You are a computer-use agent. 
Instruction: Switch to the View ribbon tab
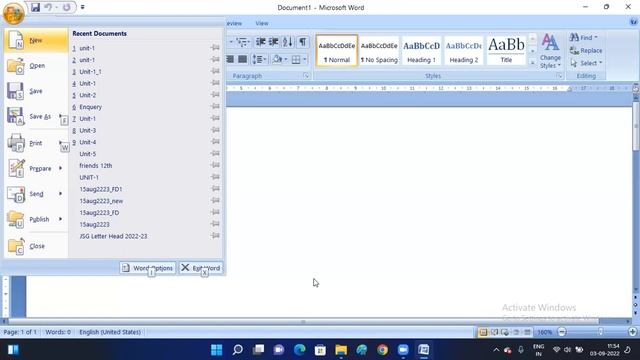(x=262, y=23)
